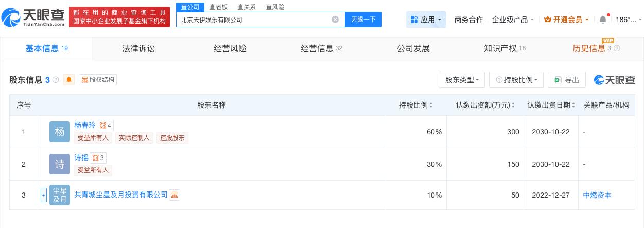Open 持股比例 filter dropdown
This screenshot has width=644, height=228.
click(x=516, y=80)
